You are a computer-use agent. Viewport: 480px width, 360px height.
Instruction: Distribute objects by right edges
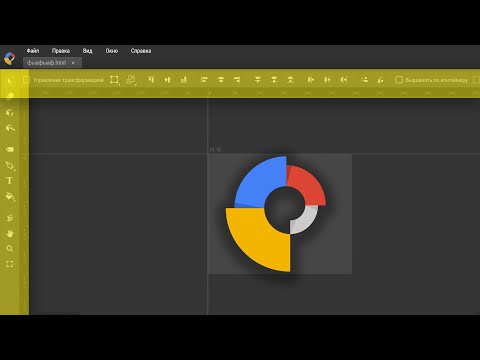click(x=344, y=80)
